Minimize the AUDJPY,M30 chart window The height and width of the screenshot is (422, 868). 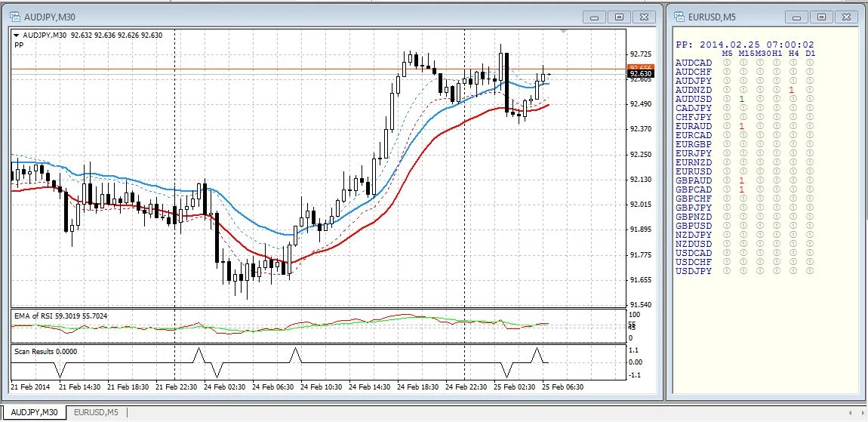tap(596, 17)
